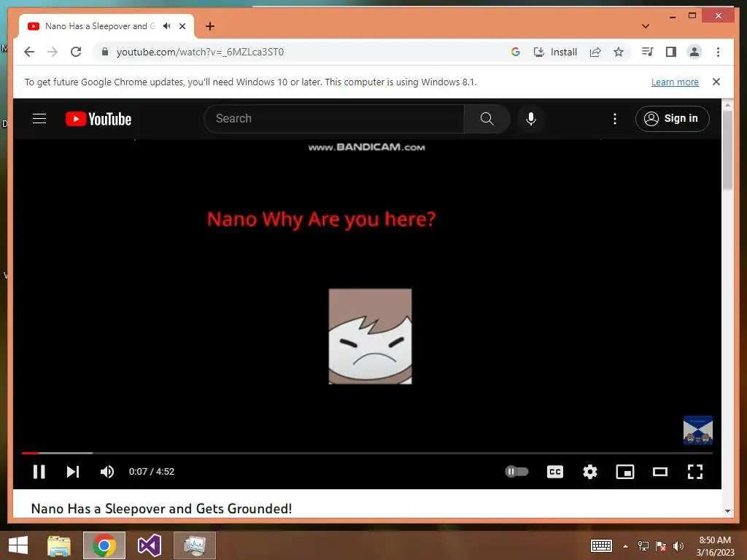Toggle the autoplay switch
The image size is (747, 560).
pos(517,472)
